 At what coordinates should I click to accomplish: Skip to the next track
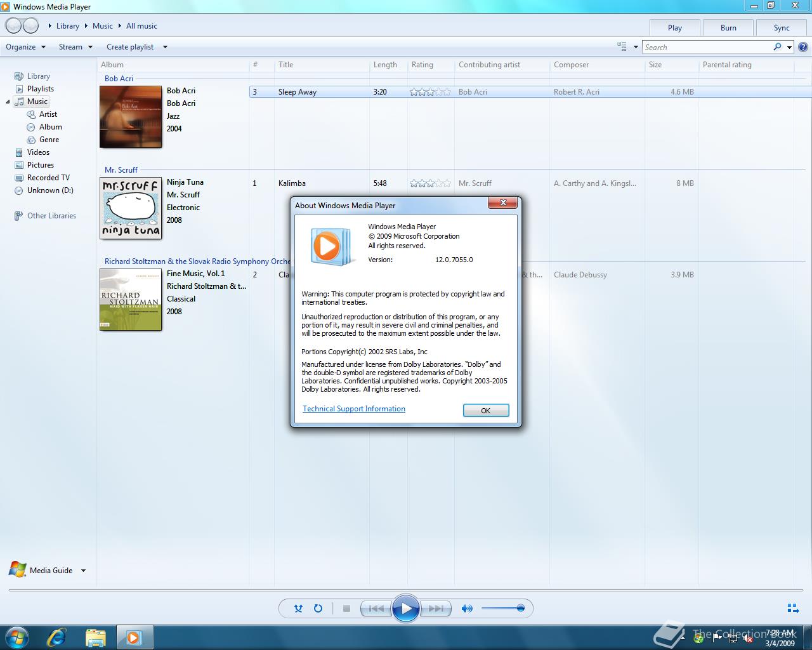click(436, 608)
